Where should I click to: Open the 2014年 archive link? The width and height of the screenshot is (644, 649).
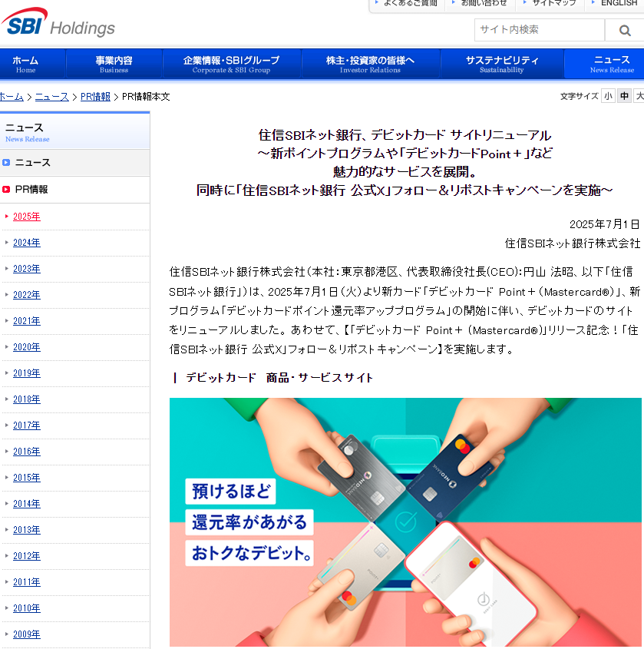[26, 503]
